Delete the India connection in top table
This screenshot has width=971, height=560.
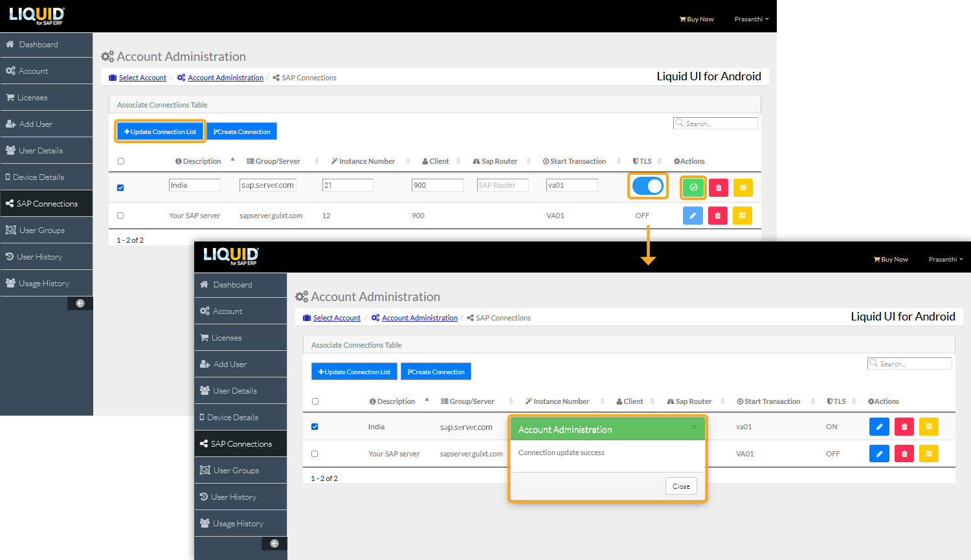[x=718, y=188]
